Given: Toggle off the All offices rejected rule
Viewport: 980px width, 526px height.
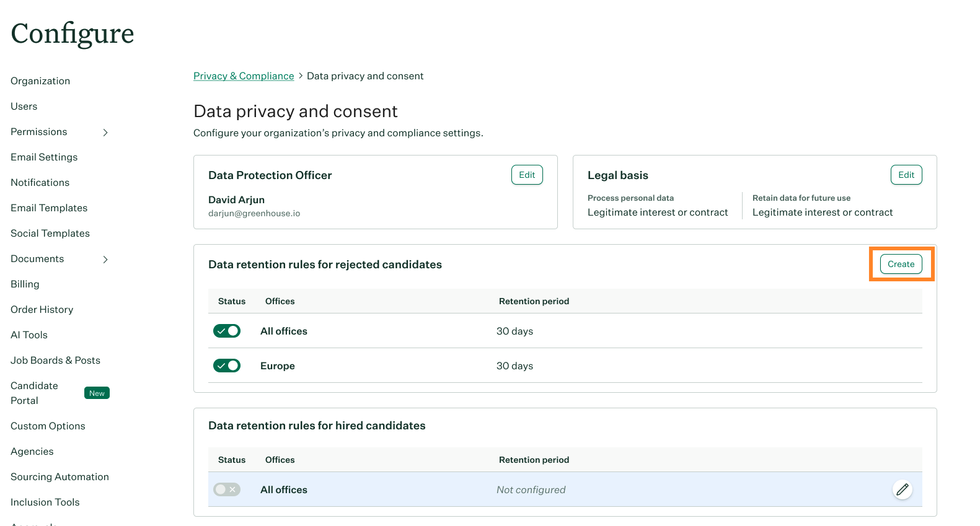Looking at the screenshot, I should click(227, 331).
